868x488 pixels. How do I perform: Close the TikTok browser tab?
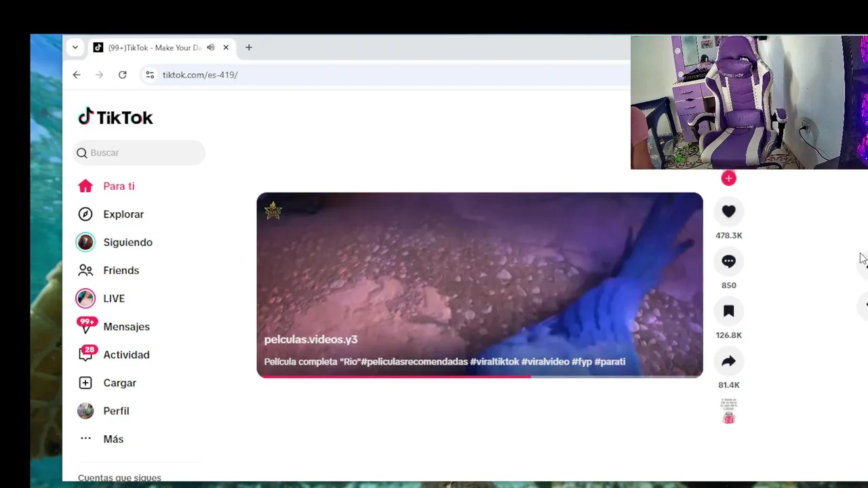(x=226, y=47)
